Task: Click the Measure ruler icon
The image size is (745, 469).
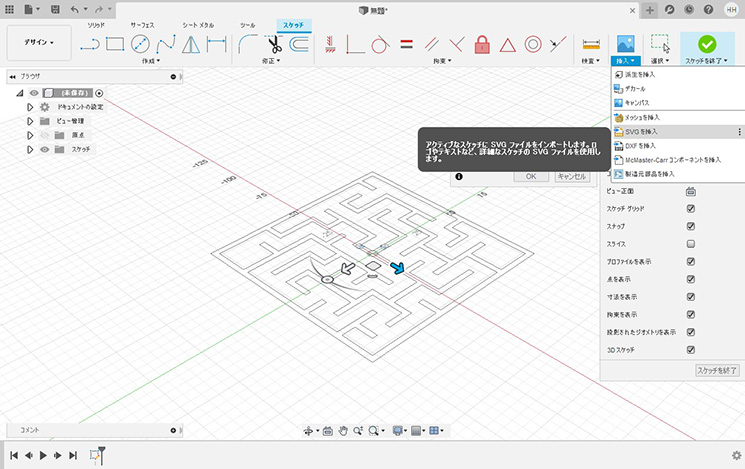Action: 591,44
